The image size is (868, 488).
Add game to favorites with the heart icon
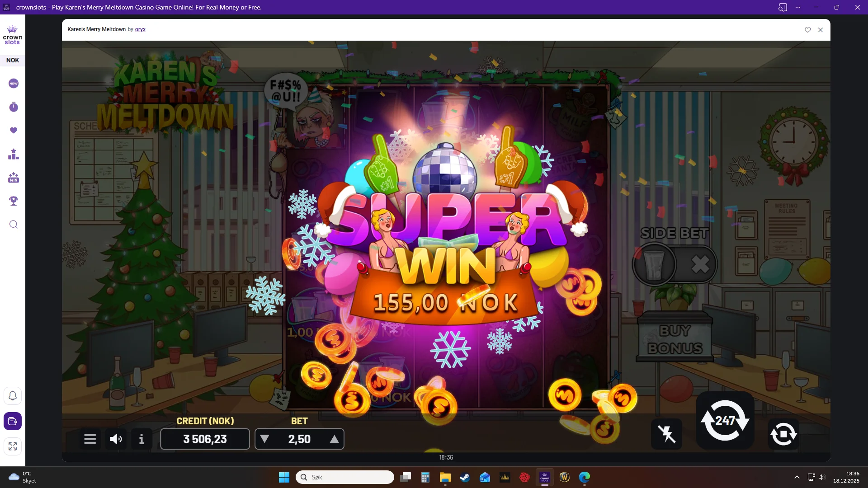point(808,30)
